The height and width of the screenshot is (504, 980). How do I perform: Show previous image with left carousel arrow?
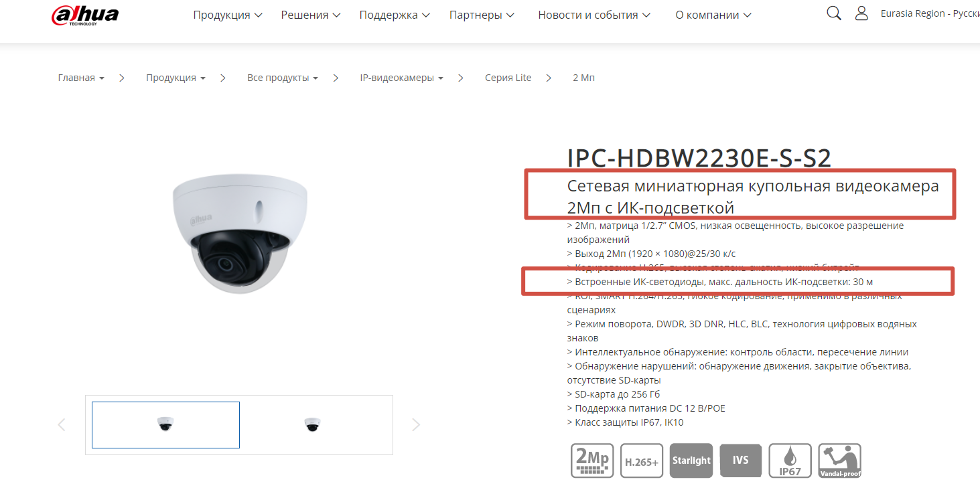click(62, 424)
